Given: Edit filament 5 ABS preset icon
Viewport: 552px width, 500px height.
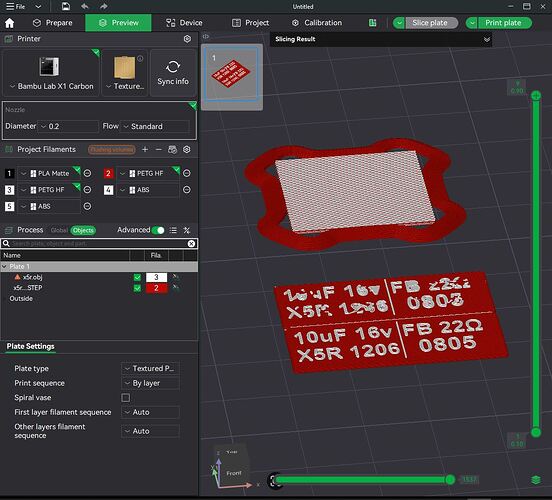Looking at the screenshot, I should click(87, 206).
